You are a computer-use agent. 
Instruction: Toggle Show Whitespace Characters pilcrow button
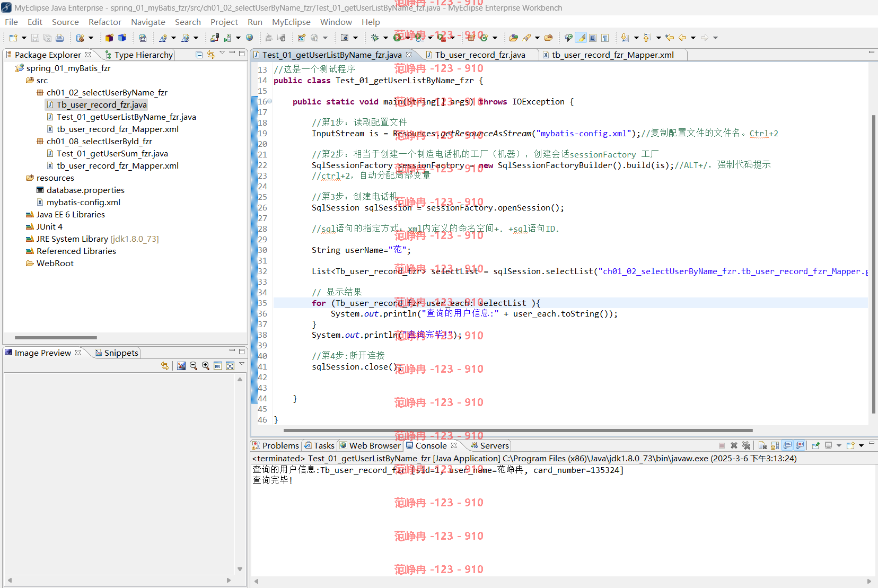tap(605, 38)
